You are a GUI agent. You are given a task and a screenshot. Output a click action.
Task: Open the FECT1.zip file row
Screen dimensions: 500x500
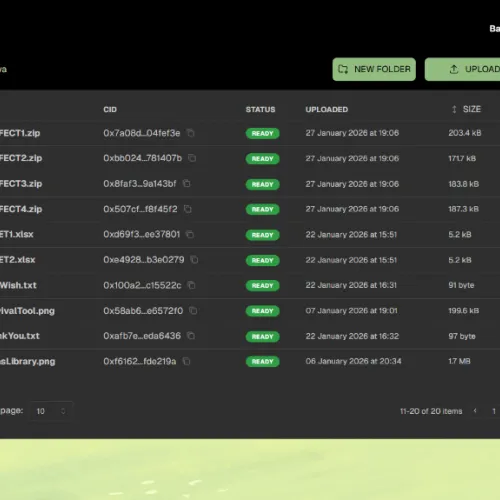pos(250,133)
